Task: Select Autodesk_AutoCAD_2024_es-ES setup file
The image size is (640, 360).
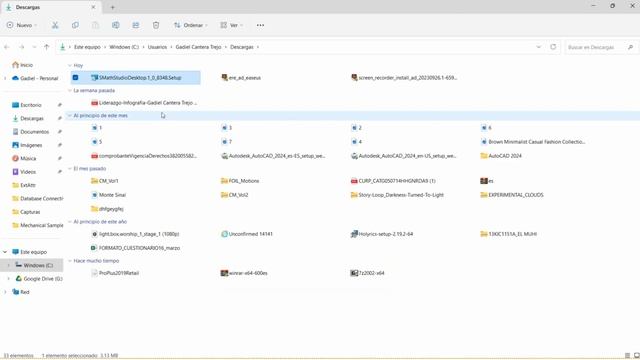Action: click(x=273, y=156)
